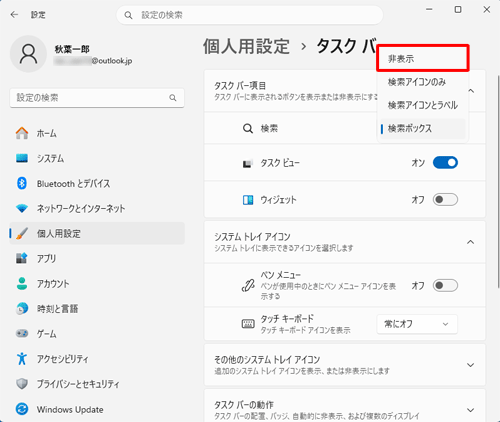Click the 検索 magnifier icon in taskbar items
This screenshot has width=500, height=422.
point(248,128)
